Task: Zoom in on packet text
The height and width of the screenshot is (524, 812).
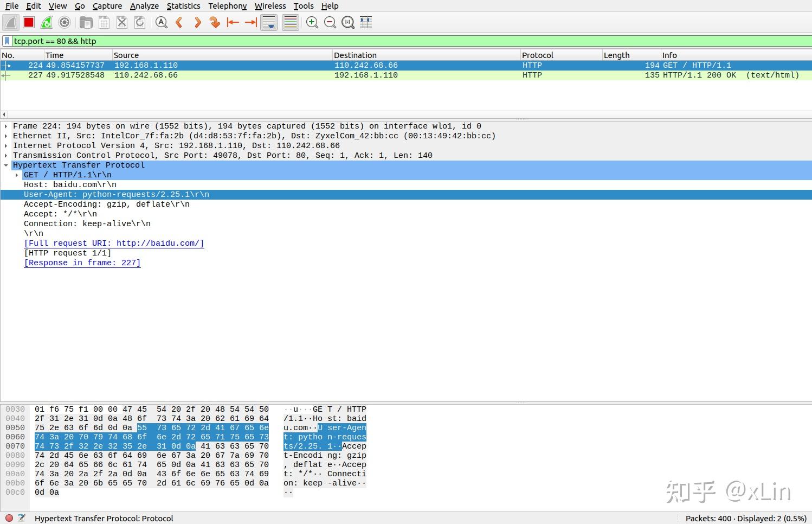Action: pos(312,22)
